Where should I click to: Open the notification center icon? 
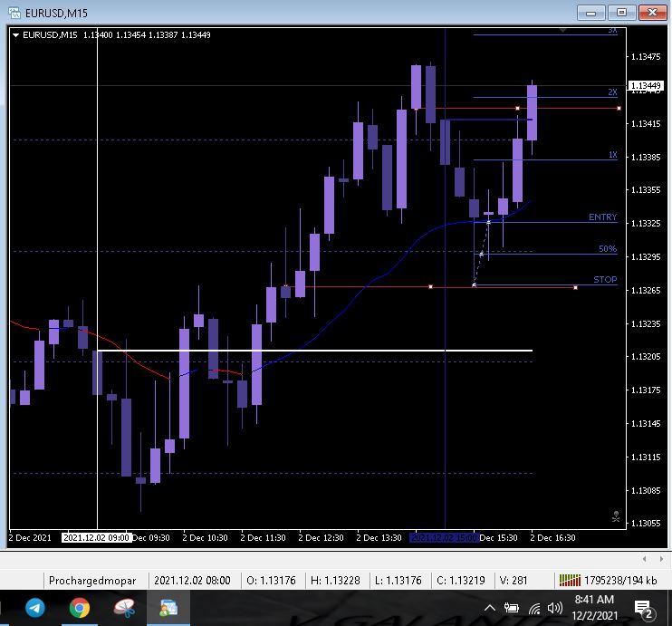point(643,609)
